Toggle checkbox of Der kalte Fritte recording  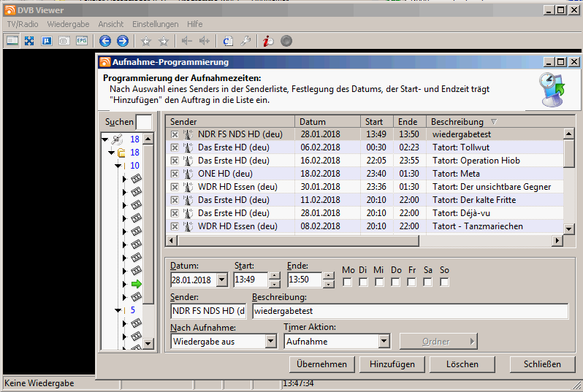point(175,200)
